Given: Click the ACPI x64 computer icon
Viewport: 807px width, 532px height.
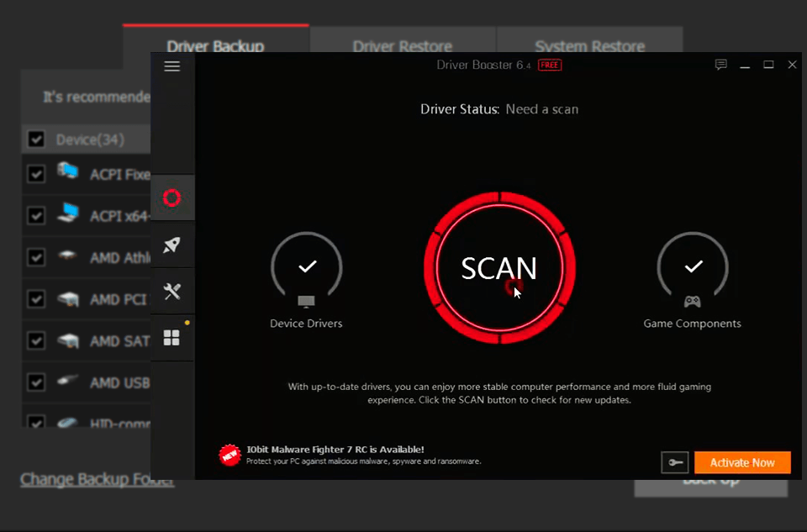Looking at the screenshot, I should 68,213.
